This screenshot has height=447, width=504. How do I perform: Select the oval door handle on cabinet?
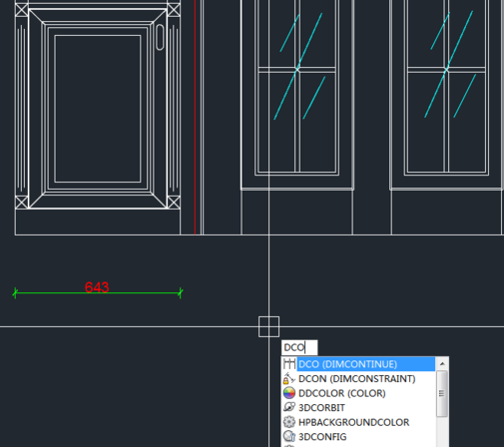coord(160,37)
